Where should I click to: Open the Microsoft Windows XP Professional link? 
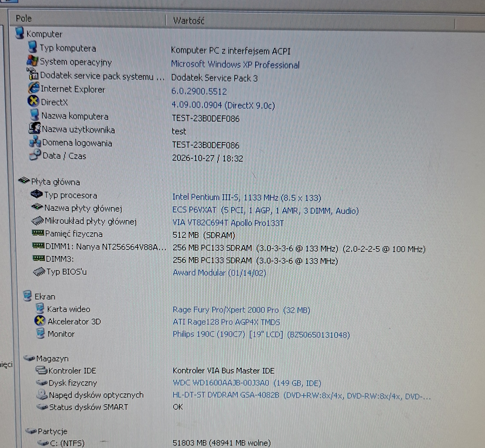[235, 65]
